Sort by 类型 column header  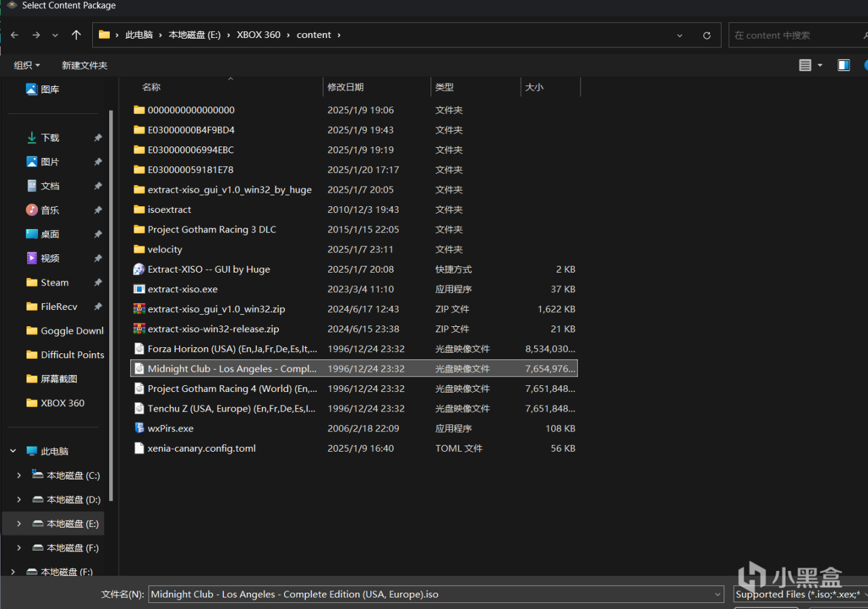point(444,87)
